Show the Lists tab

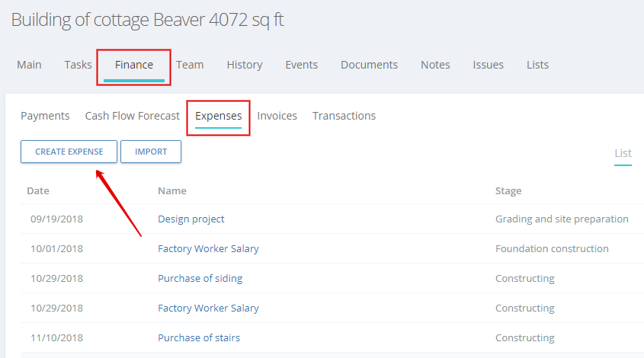(x=537, y=65)
